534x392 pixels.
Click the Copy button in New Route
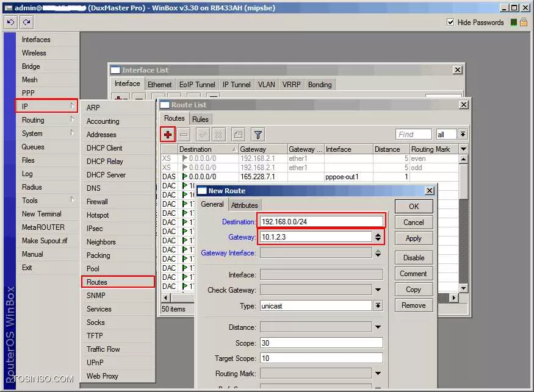click(x=414, y=290)
